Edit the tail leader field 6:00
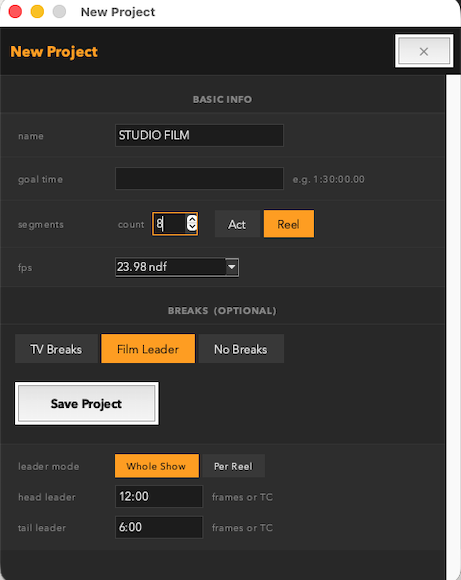This screenshot has height=580, width=461. (159, 527)
